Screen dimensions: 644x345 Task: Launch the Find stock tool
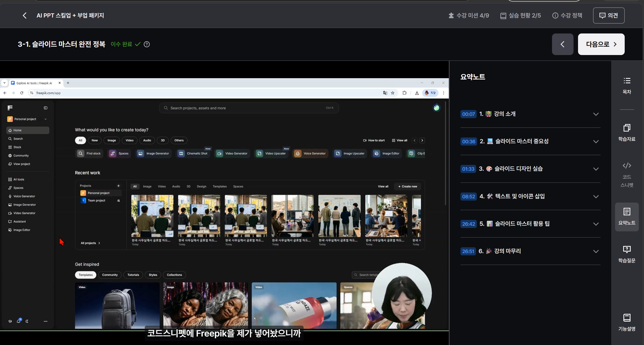click(90, 153)
